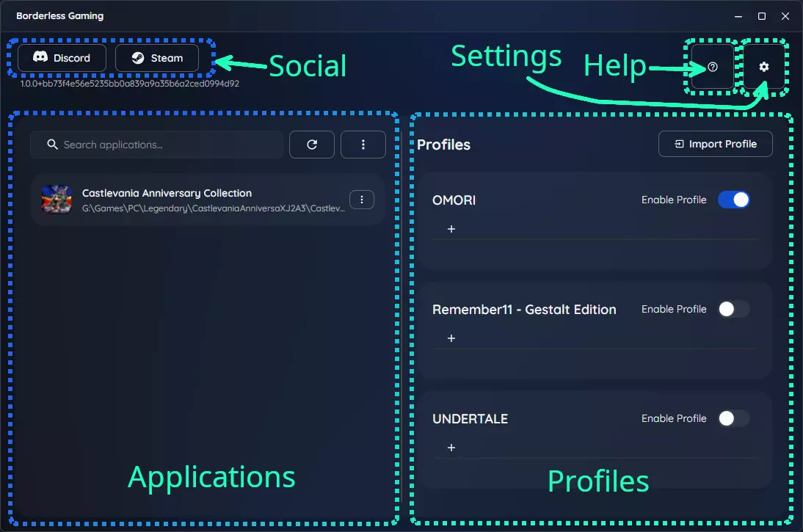Image resolution: width=803 pixels, height=532 pixels.
Task: Select the OMORI profile name
Action: click(454, 200)
